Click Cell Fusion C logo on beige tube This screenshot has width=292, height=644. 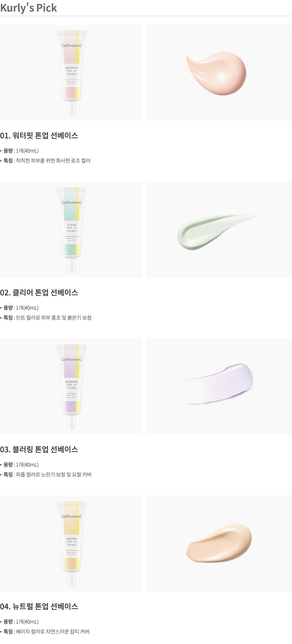pos(71,516)
